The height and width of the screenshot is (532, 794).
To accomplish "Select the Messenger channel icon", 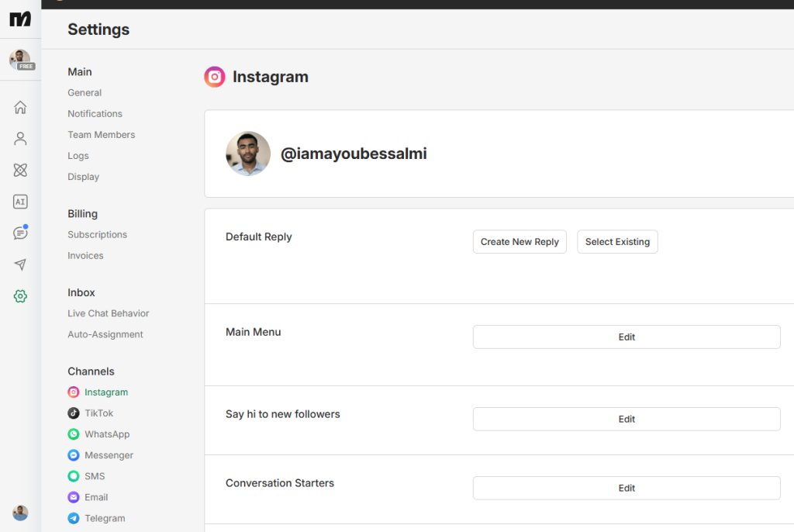I will [x=73, y=454].
